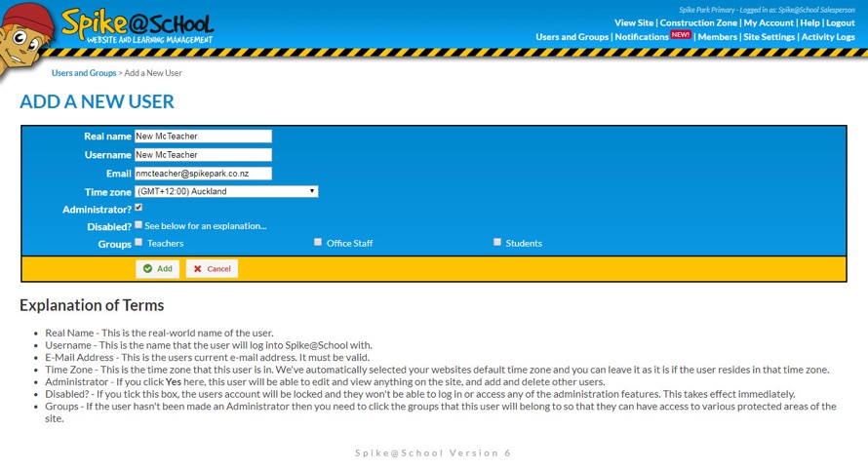The height and width of the screenshot is (471, 868).
Task: Open View Site in the top menu
Action: coord(634,22)
